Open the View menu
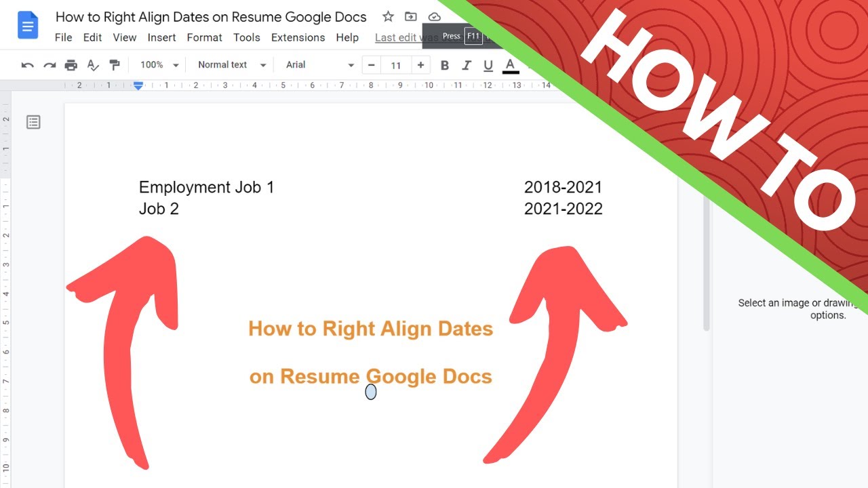The width and height of the screenshot is (868, 488). [x=125, y=37]
